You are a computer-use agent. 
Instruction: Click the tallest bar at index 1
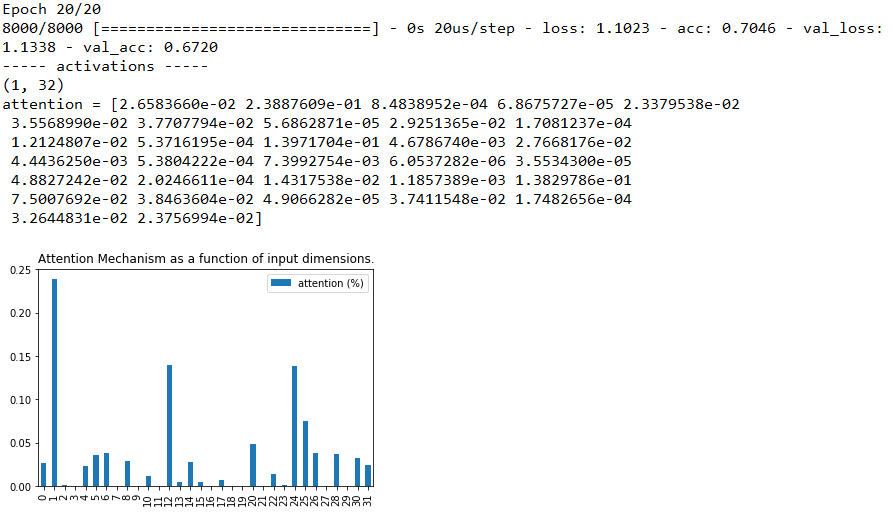(x=54, y=382)
